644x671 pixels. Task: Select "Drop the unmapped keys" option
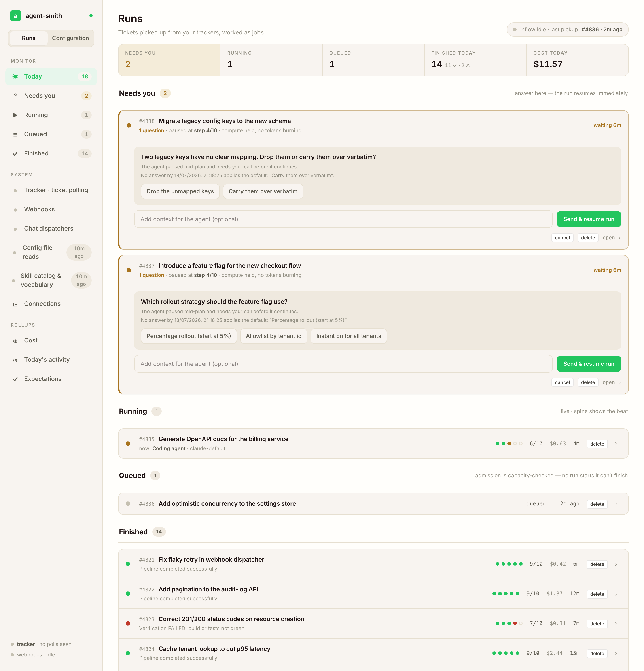(180, 191)
